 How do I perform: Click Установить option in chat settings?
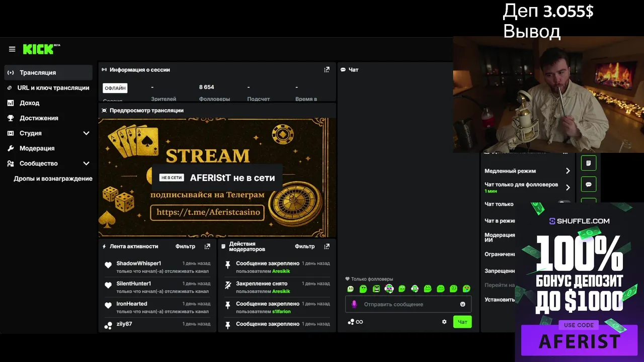click(500, 300)
